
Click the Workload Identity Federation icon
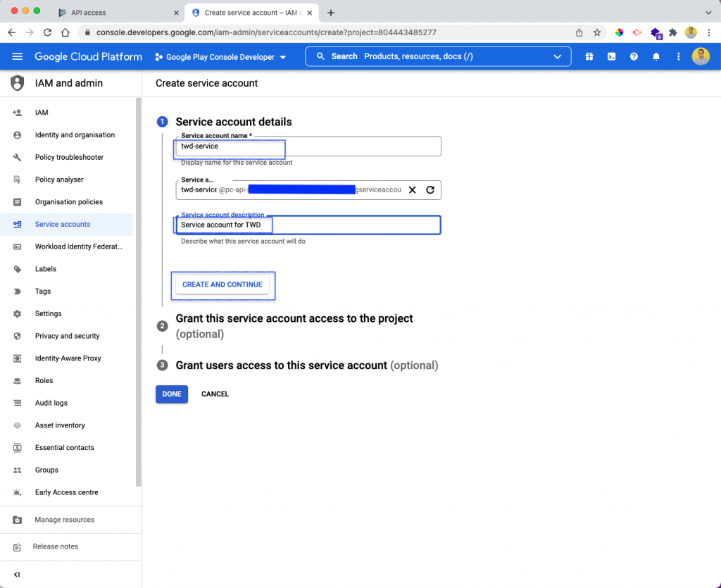[17, 247]
